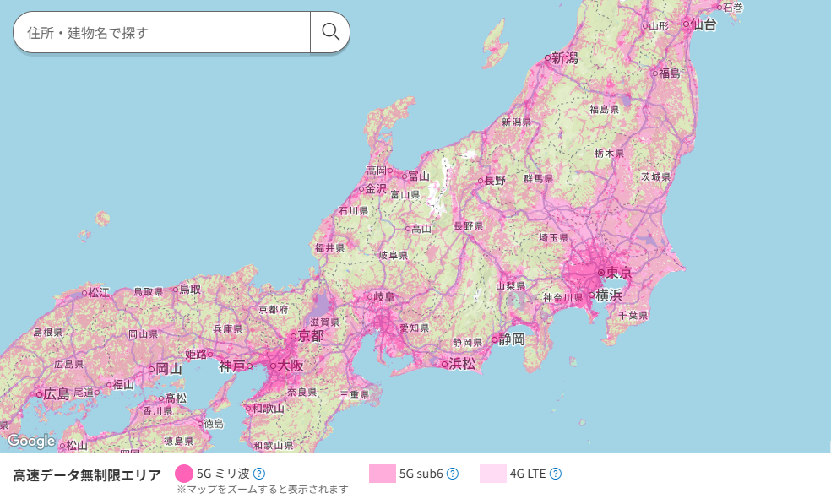Click the 新潟 city label on map
This screenshot has width=831, height=504.
coord(564,57)
